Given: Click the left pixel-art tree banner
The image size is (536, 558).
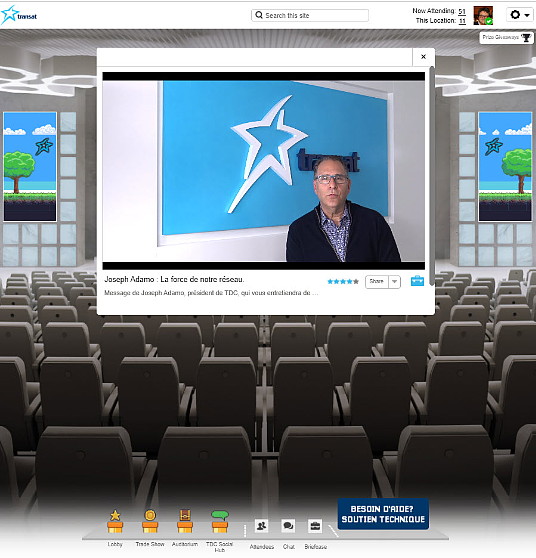Looking at the screenshot, I should tap(30, 167).
